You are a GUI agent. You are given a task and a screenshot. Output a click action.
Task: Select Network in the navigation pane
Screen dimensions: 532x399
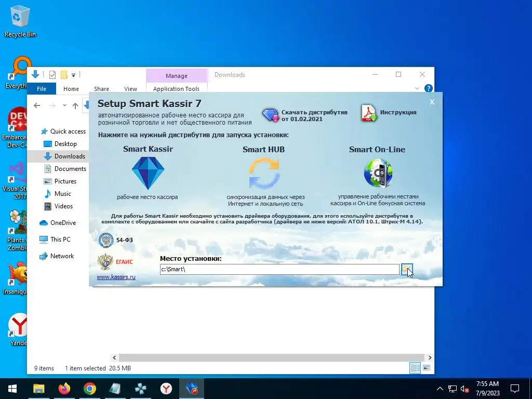click(x=57, y=256)
